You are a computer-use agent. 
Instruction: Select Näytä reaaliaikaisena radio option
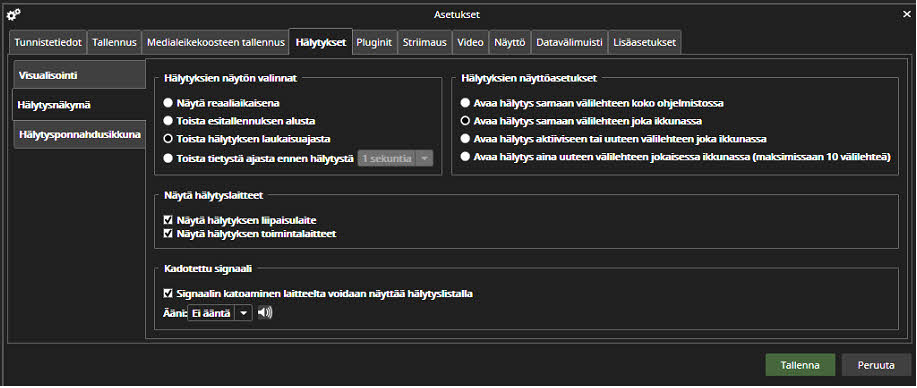click(221, 103)
